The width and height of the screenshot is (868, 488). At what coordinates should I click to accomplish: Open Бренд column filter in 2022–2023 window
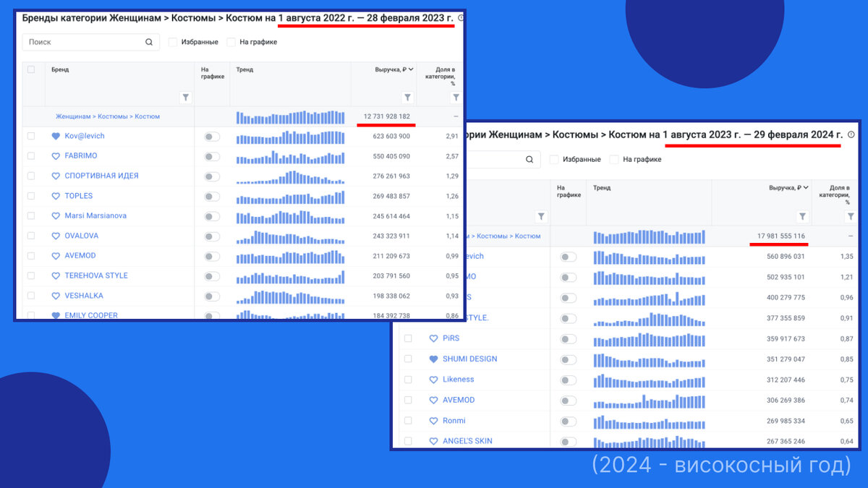pyautogui.click(x=185, y=98)
